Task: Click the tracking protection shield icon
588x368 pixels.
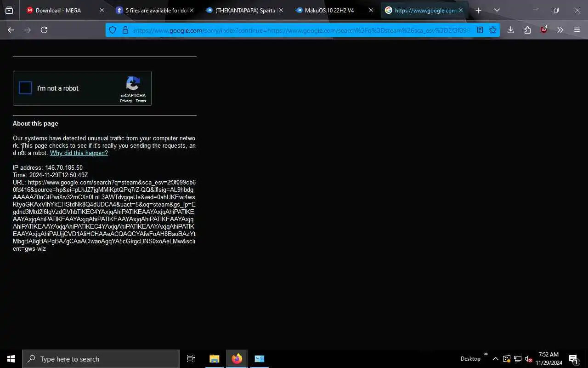Action: (x=113, y=30)
